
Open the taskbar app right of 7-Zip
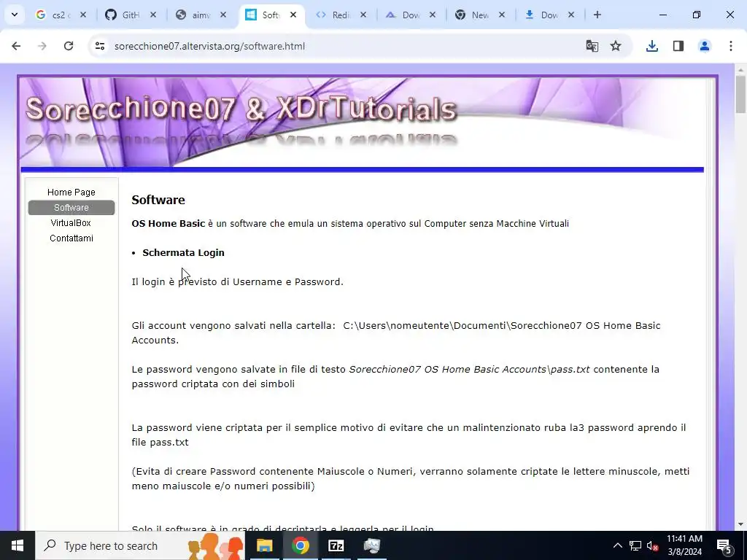coord(371,545)
